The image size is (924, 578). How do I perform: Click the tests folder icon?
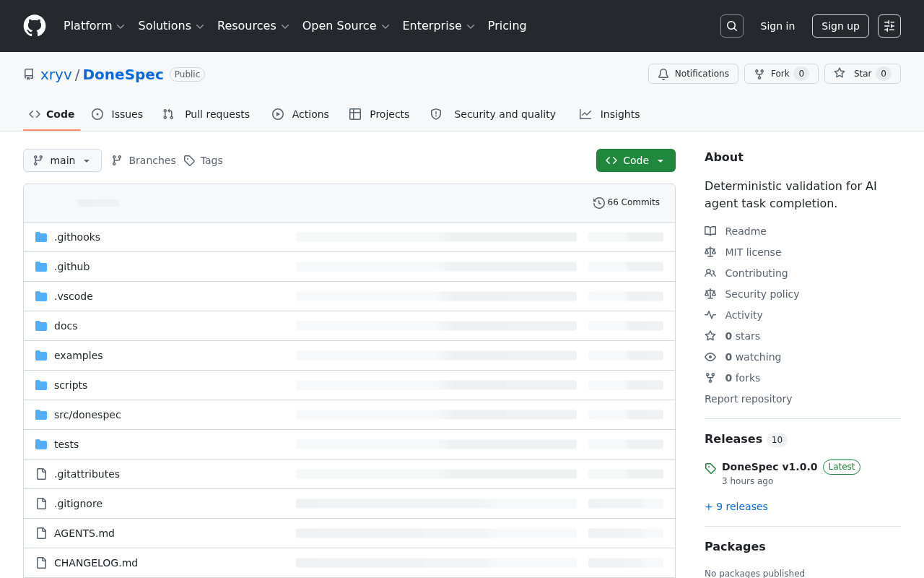(41, 444)
